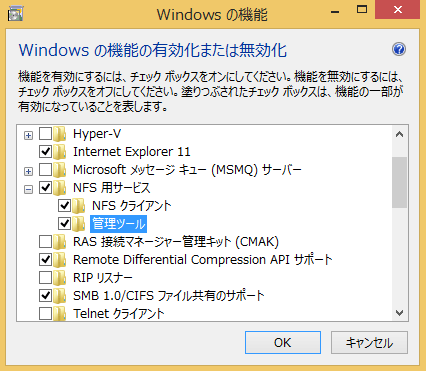Click the NFS クライアント folder icon

tap(79, 206)
